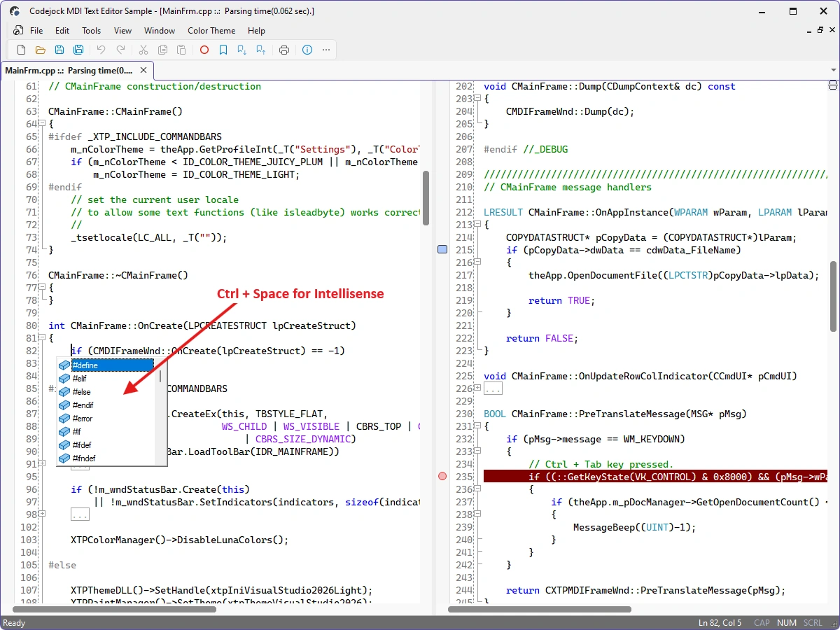Viewport: 840px width, 630px height.
Task: Collapse the if block at line 216
Action: [477, 262]
